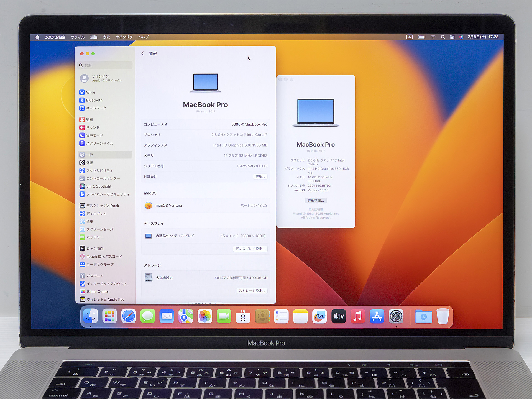
Task: Open Trash in the Dock
Action: [443, 316]
